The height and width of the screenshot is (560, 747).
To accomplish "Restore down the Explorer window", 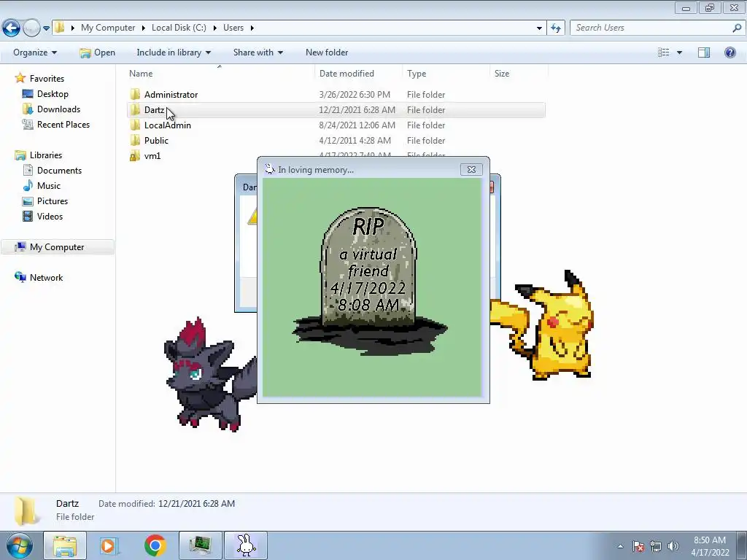I will [x=710, y=7].
